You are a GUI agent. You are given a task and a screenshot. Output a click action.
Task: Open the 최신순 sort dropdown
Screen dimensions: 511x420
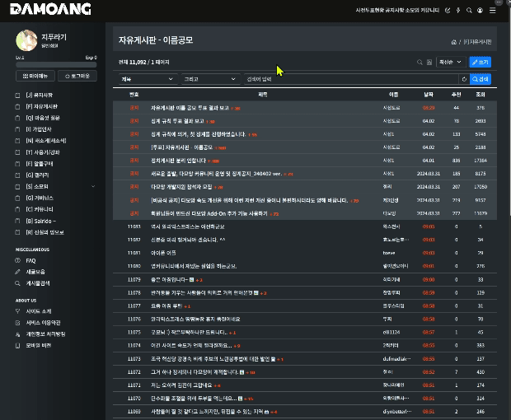pos(450,62)
